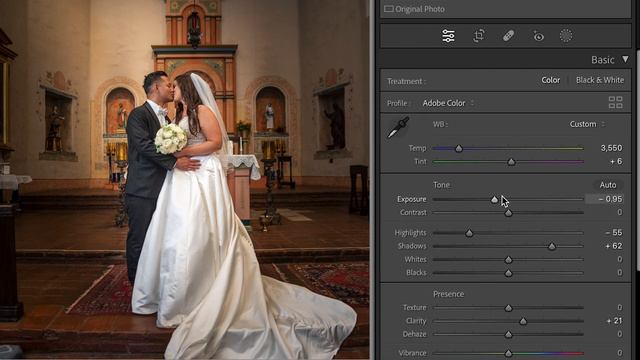Click the Blacks value 0
Viewport: 640px width, 360px height.
pos(620,273)
